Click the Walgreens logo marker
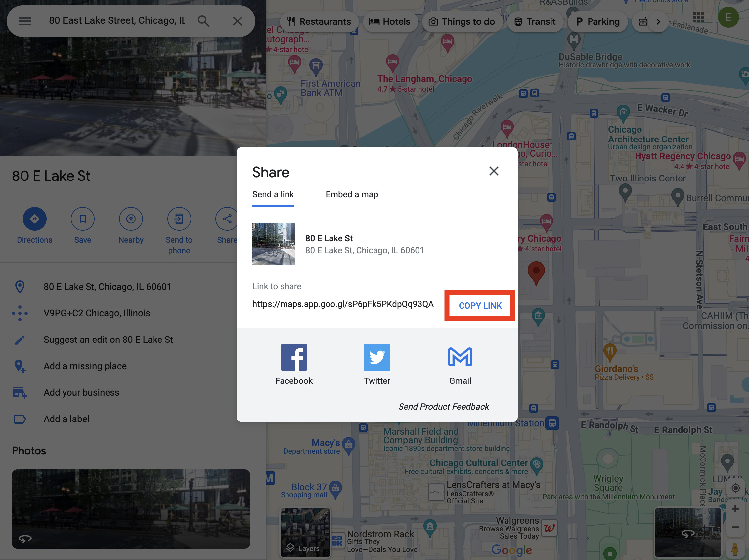This screenshot has width=749, height=560. click(549, 528)
